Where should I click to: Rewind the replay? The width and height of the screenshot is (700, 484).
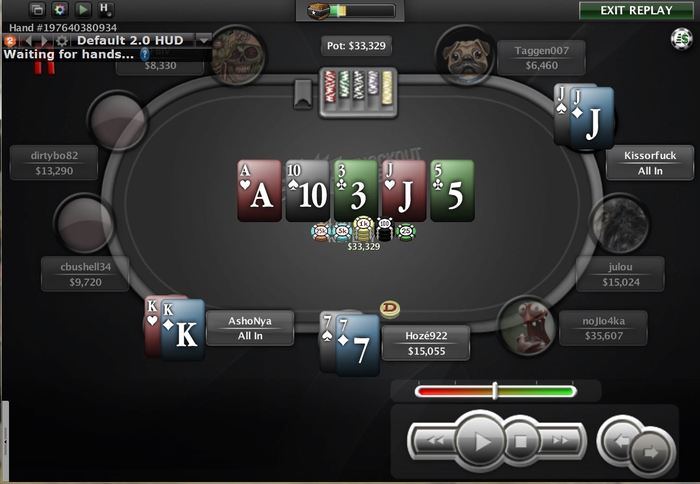tap(435, 441)
